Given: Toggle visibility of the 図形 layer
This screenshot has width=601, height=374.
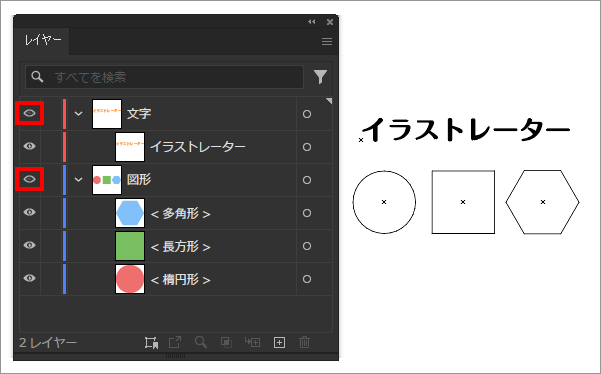Looking at the screenshot, I should [30, 179].
